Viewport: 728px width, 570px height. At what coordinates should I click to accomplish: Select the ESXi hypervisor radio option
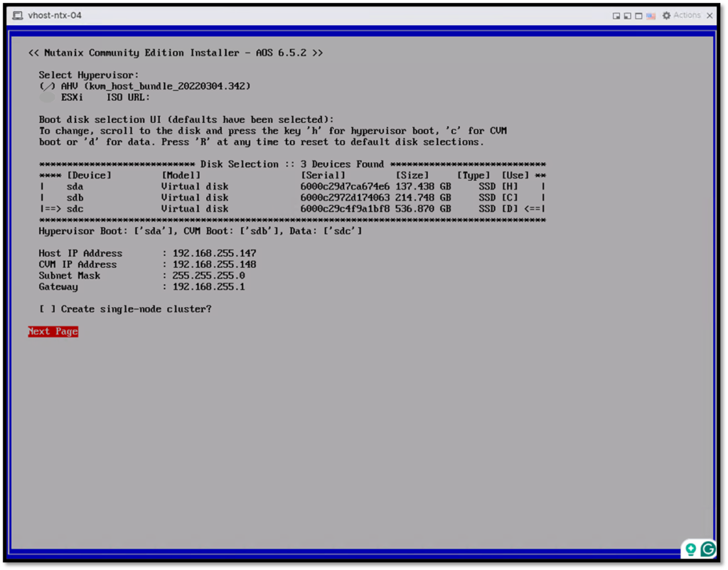[x=48, y=97]
